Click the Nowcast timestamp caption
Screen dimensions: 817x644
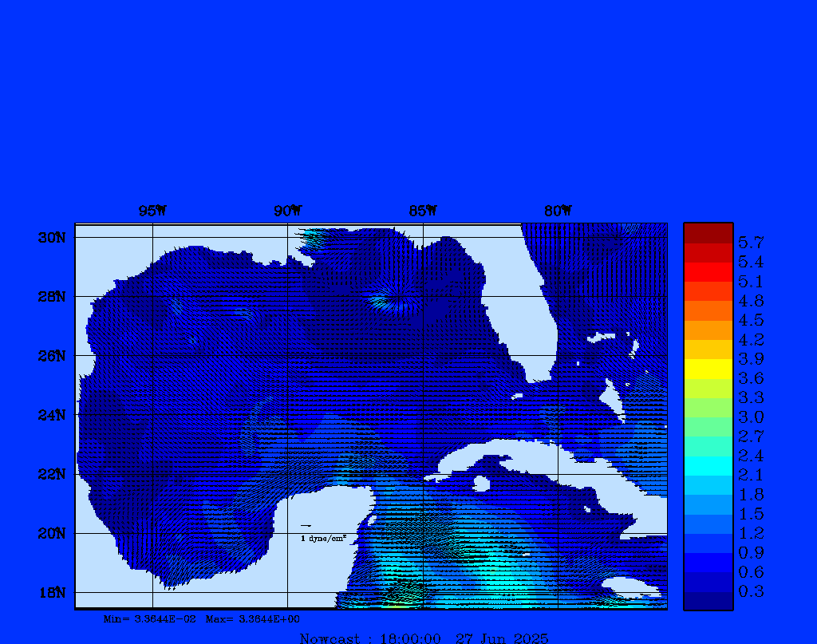point(423,638)
